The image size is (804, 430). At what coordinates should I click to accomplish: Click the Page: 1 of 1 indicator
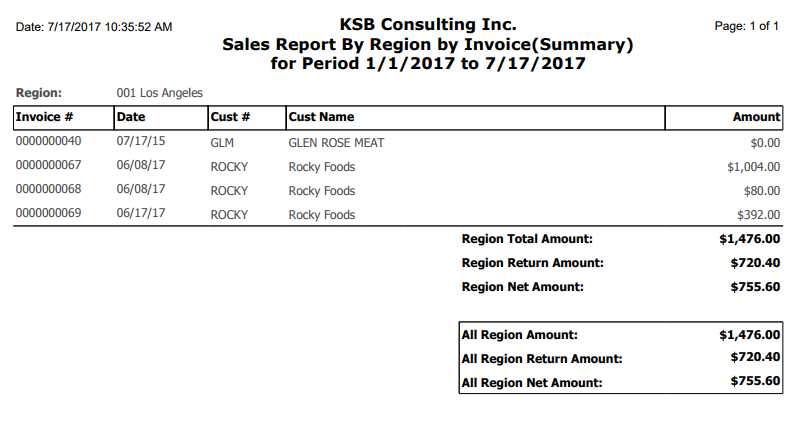pos(747,26)
